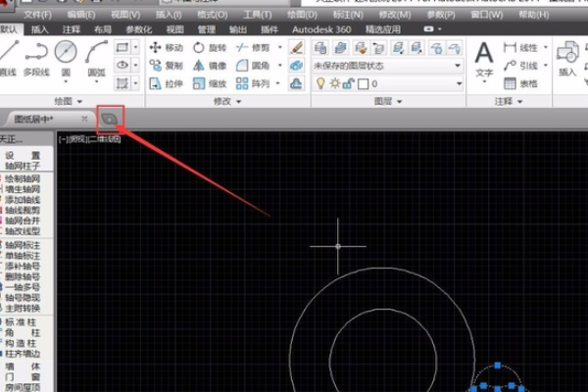Click the Insert block (插入) icon
This screenshot has height=392, width=588.
point(567,58)
